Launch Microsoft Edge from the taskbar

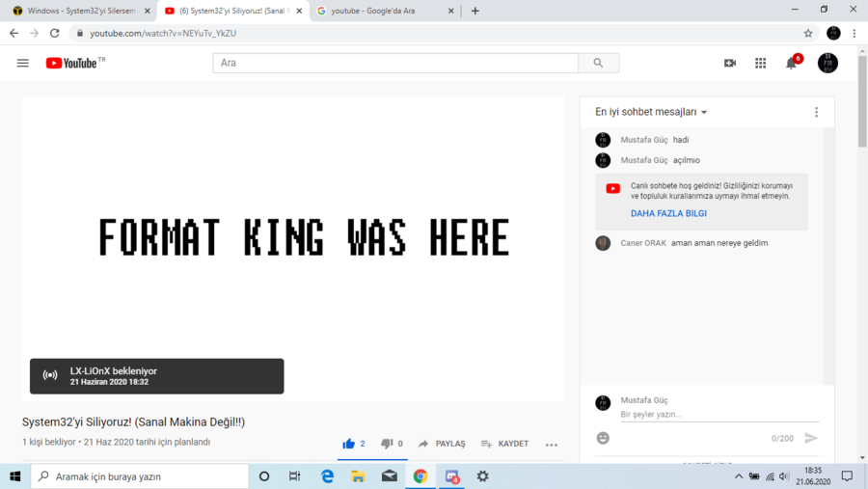pos(327,476)
